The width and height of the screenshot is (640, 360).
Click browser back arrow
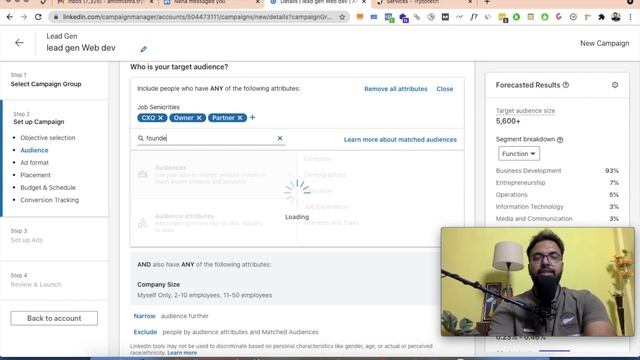(x=10, y=17)
